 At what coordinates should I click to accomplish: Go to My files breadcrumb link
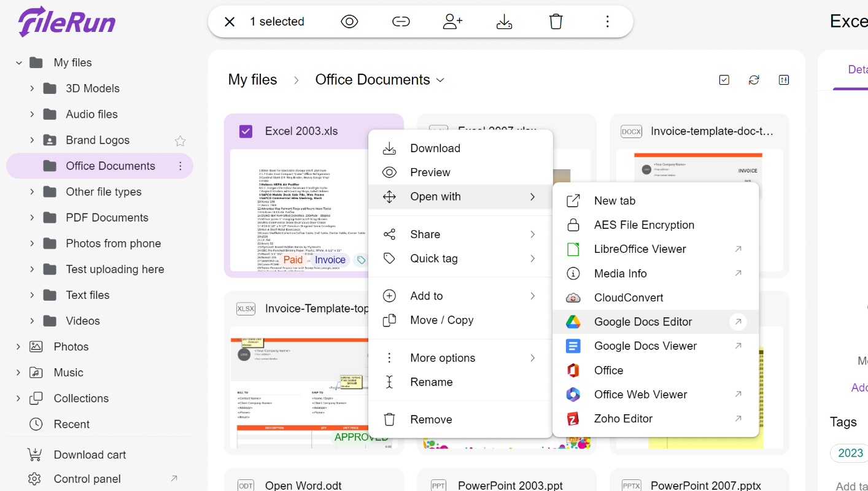click(252, 80)
